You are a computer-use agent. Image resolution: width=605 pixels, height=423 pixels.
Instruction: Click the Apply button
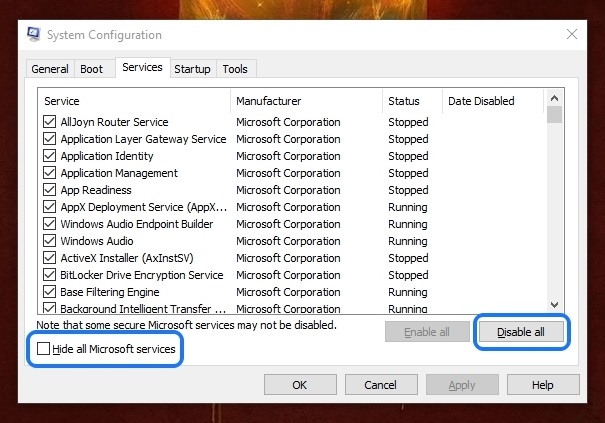pos(462,385)
